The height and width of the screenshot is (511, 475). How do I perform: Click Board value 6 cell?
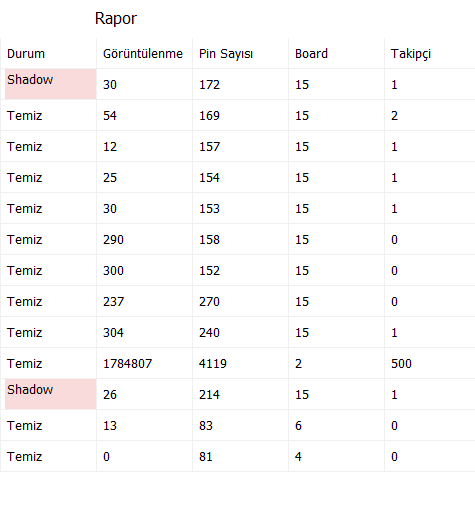[x=337, y=425]
